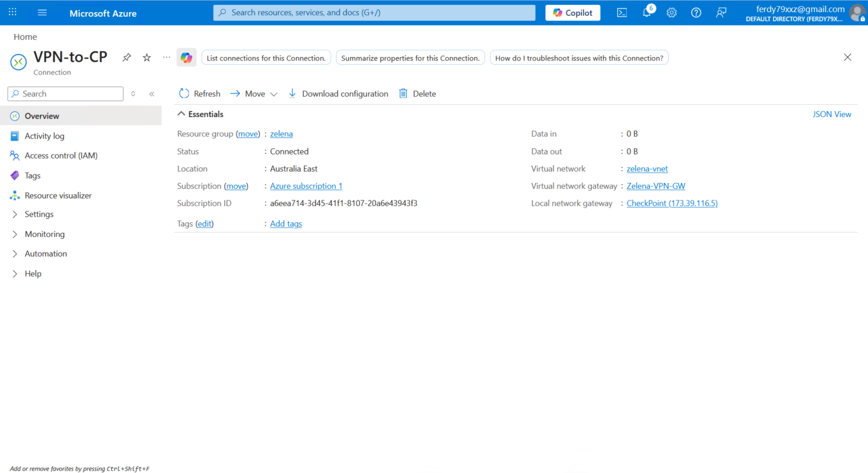
Task: Expand the Settings section in sidebar
Action: coord(39,214)
